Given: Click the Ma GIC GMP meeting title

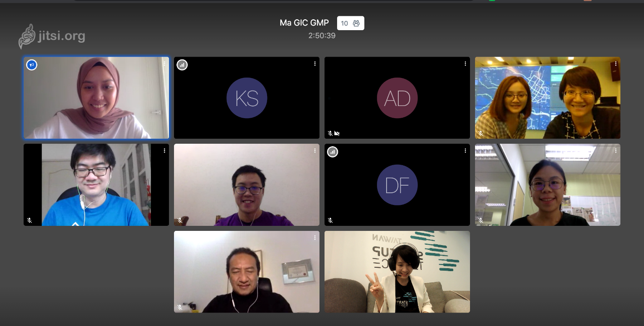Looking at the screenshot, I should (304, 23).
